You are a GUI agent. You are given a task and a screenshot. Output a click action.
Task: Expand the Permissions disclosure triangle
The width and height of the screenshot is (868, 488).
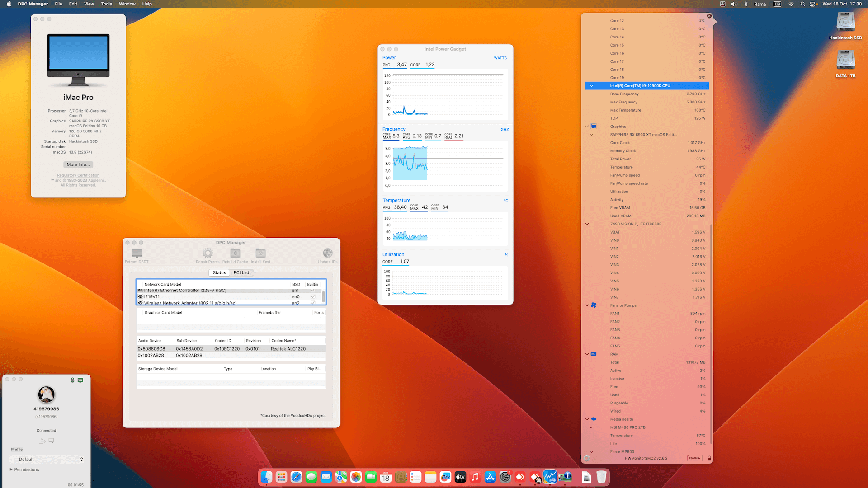(x=11, y=469)
